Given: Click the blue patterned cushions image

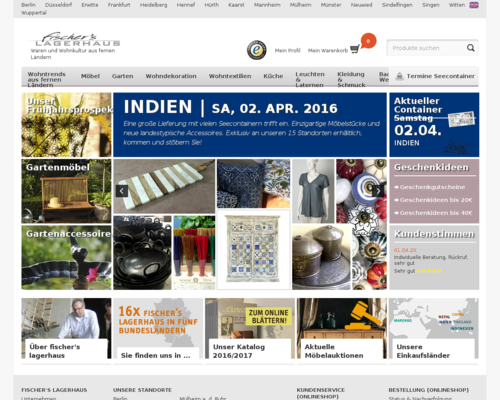Looking at the screenshot, I should tap(254, 183).
